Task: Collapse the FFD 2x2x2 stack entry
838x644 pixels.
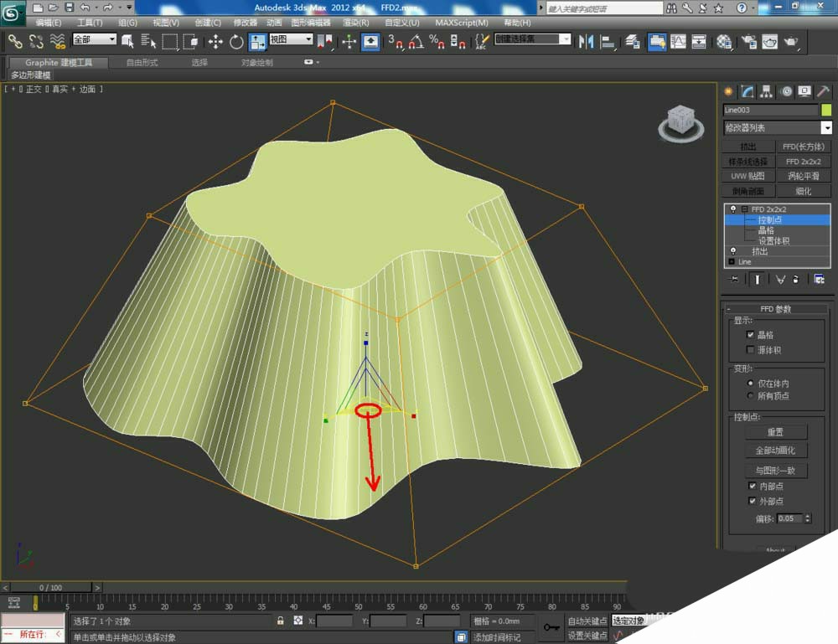Action: (x=744, y=209)
